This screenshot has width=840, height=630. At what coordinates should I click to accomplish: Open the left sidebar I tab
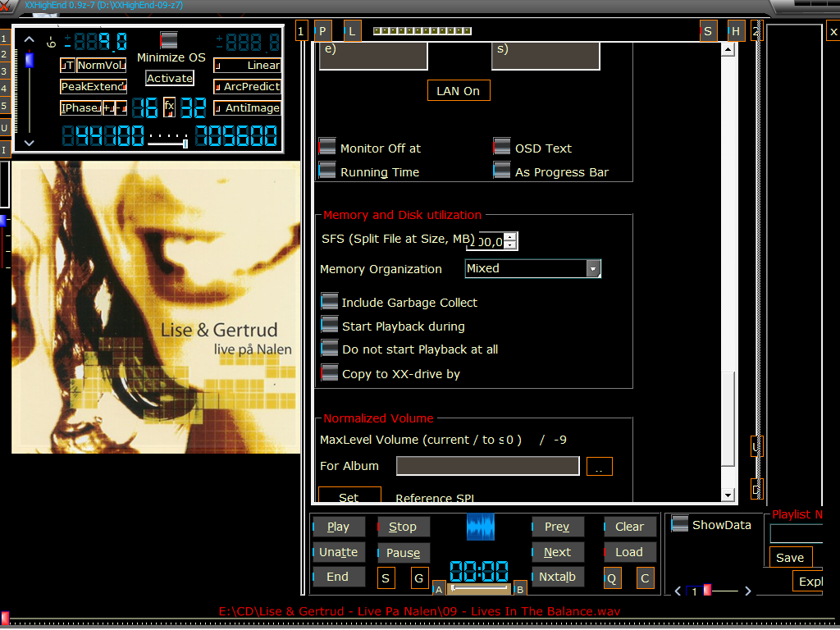[x=4, y=150]
